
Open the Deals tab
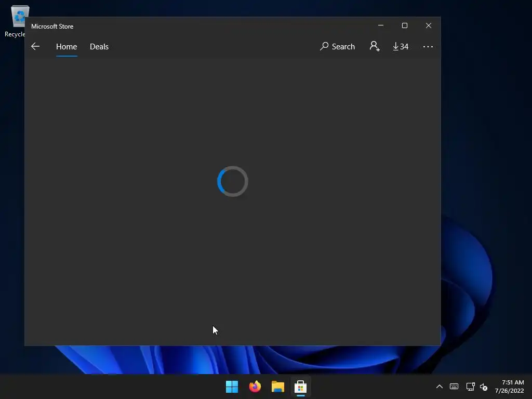[99, 46]
